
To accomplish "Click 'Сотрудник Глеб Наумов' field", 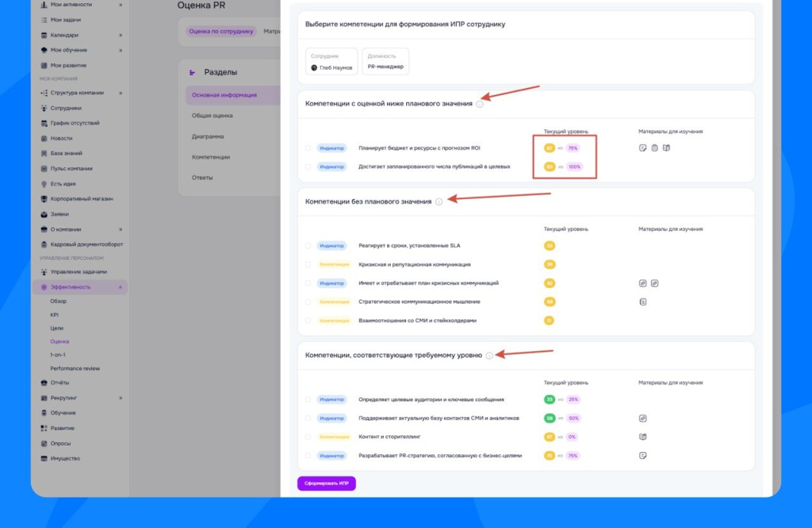I will [331, 62].
